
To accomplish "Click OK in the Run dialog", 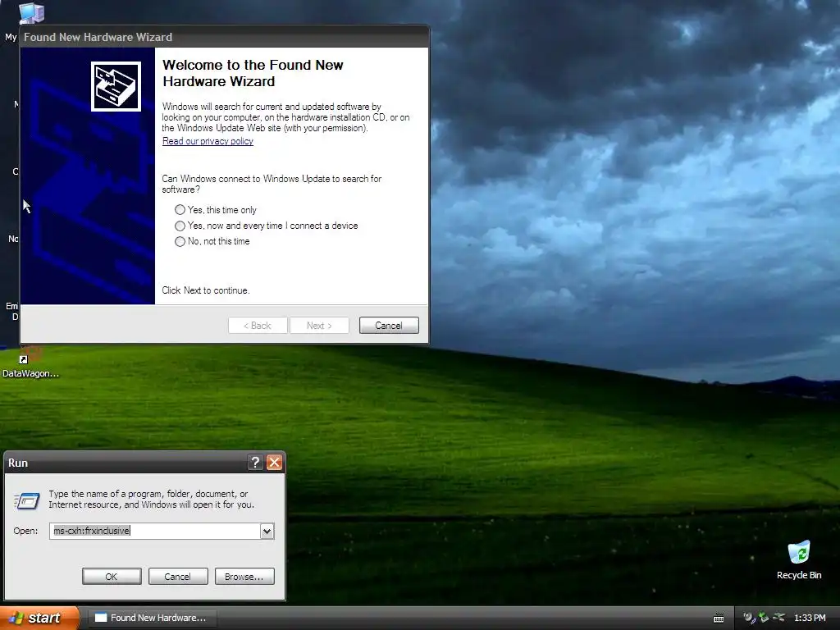I will click(112, 577).
